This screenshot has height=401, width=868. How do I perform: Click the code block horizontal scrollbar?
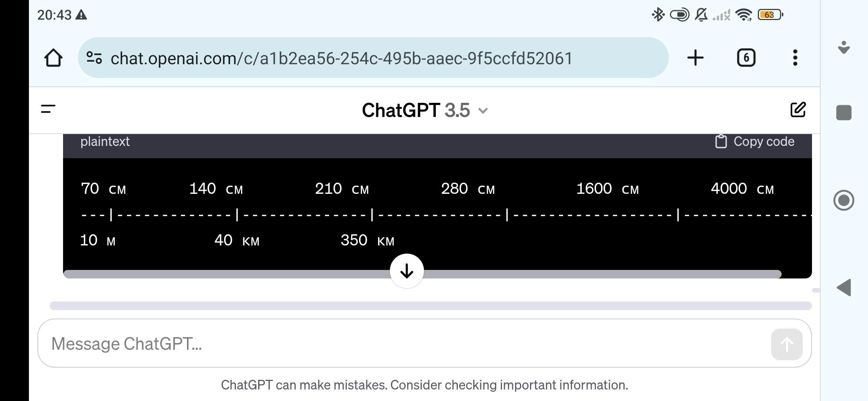click(423, 274)
